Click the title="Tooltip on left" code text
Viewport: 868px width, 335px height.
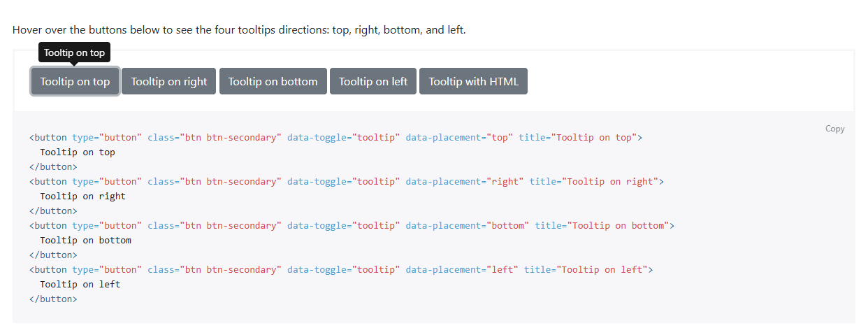(586, 269)
